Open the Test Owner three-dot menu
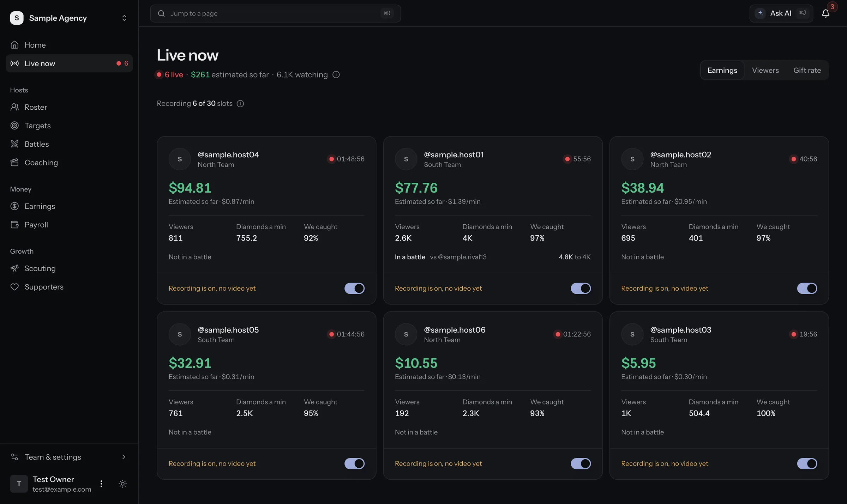847x504 pixels. point(101,484)
